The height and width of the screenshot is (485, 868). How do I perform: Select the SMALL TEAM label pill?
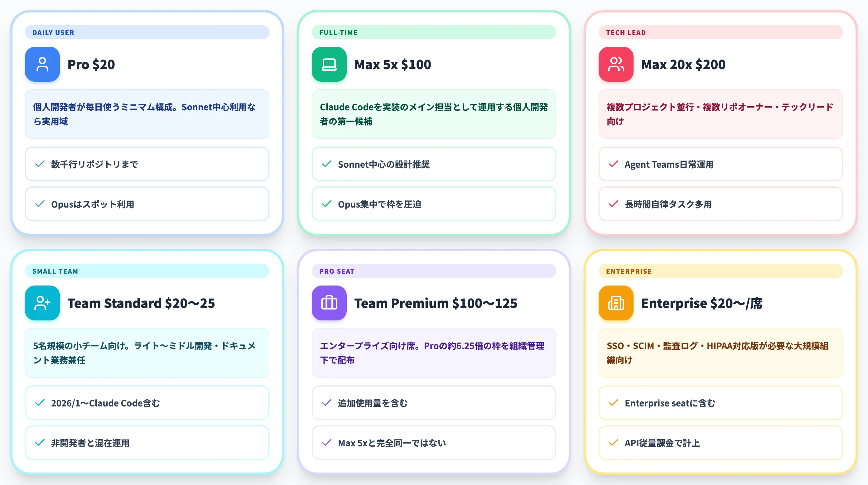pos(147,271)
